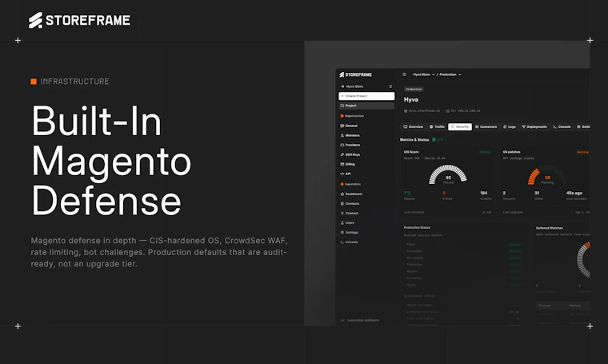Click the Live status indicator beside Metrics & Status
Screen dimensions: 608x364
438,139
